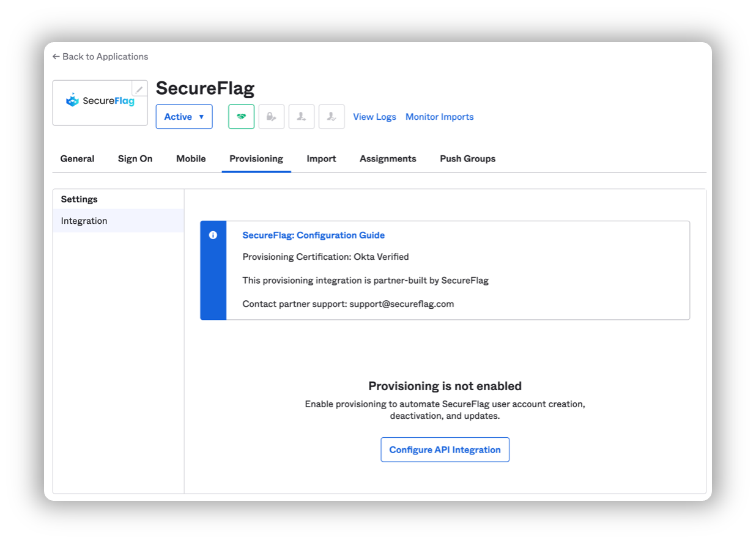Click the info icon in blue banner

(x=213, y=235)
